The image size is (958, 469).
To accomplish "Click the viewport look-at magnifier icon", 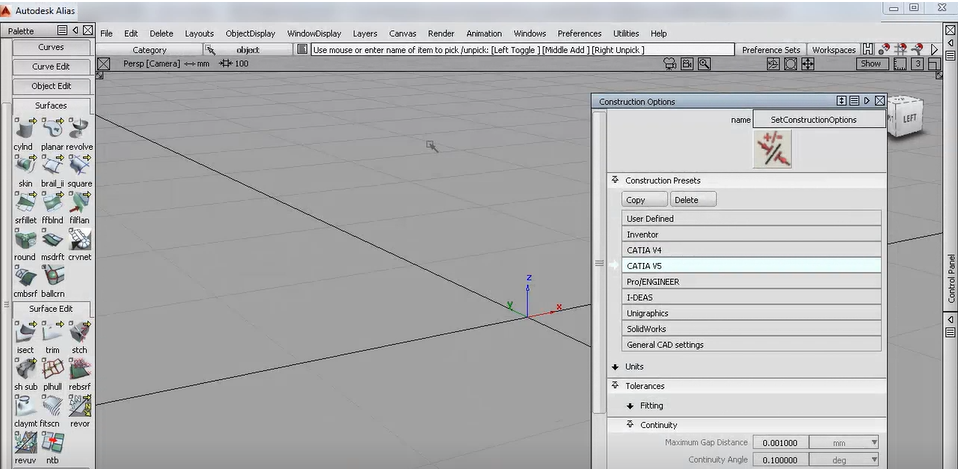I will coord(704,64).
